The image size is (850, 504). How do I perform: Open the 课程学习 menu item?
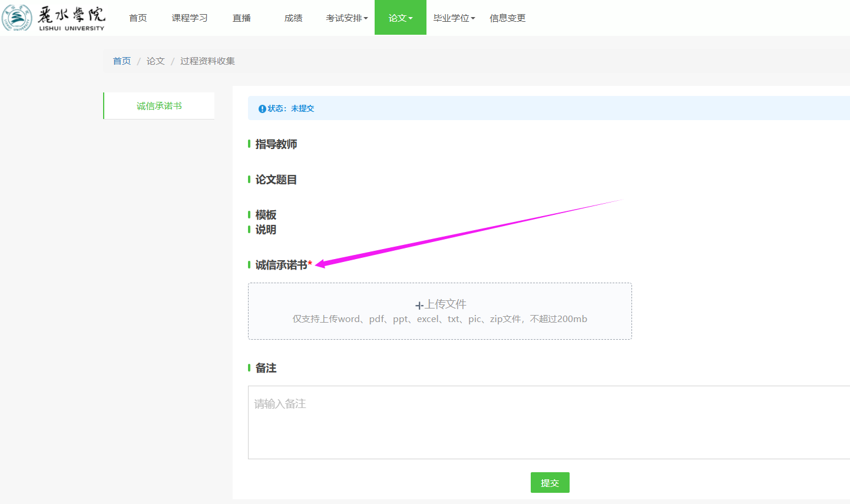coord(190,18)
